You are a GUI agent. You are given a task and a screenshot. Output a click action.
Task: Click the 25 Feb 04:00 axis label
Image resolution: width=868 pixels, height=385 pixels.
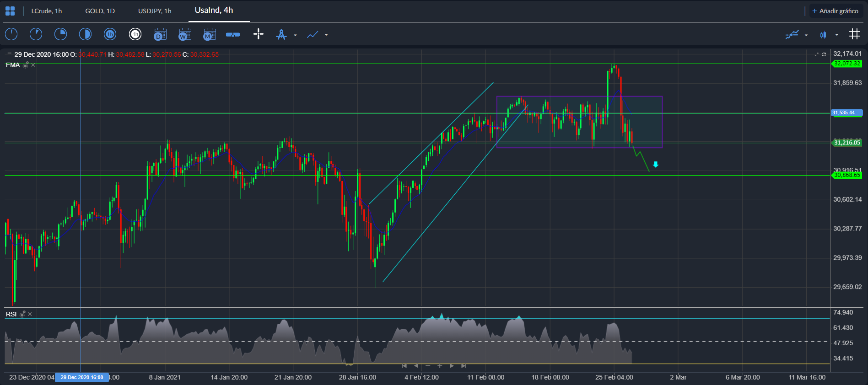click(x=614, y=377)
